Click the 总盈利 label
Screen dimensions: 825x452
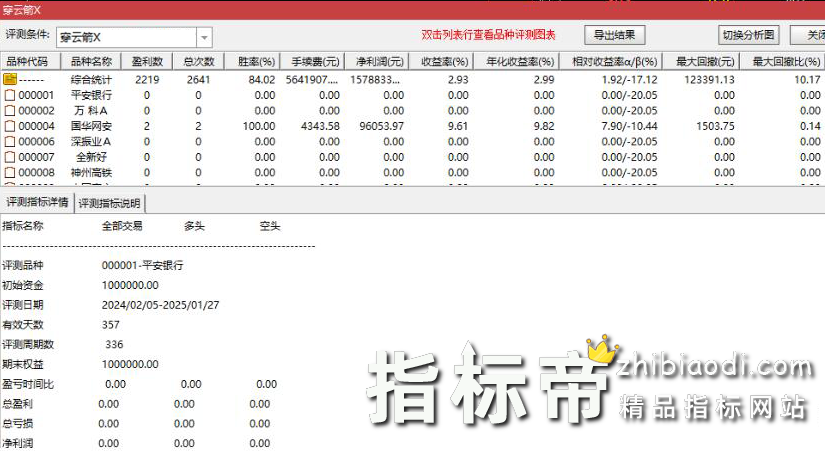coord(17,404)
